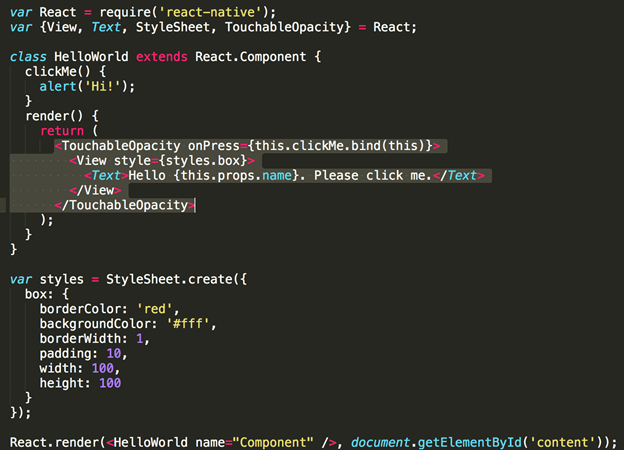
Task: Click the 'red' color value
Action: [154, 309]
